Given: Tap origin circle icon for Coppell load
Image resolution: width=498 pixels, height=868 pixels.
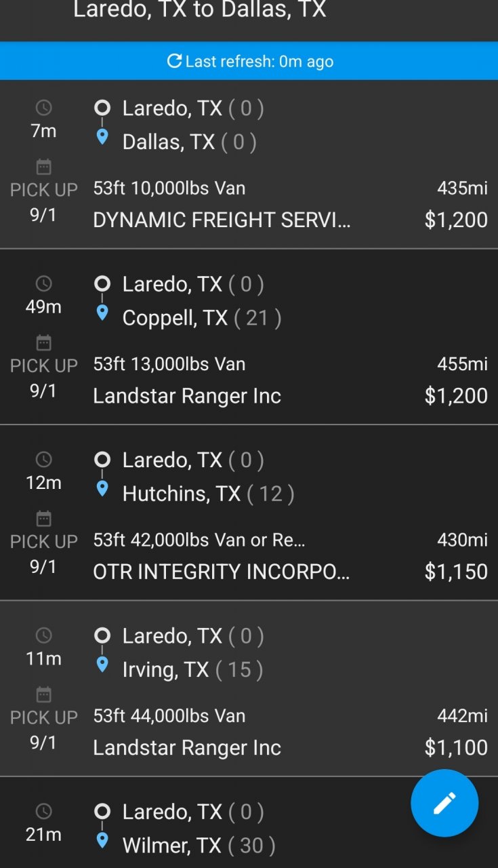Looking at the screenshot, I should click(102, 283).
